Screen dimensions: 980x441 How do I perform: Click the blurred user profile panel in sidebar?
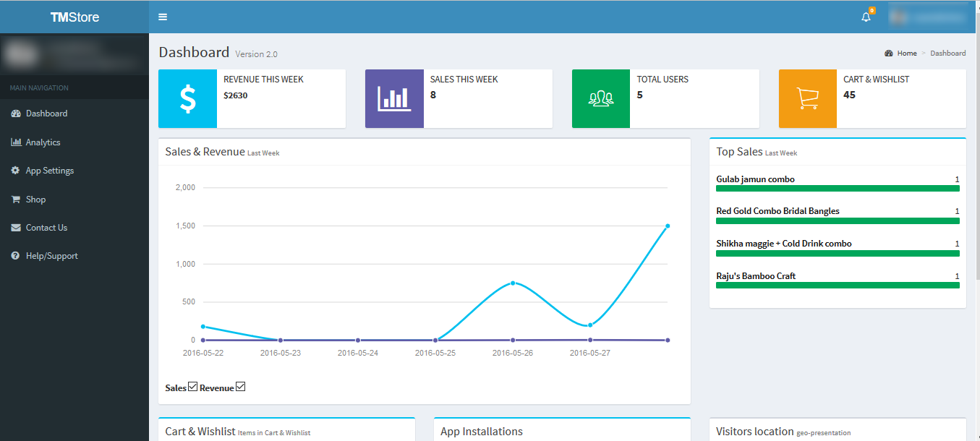pyautogui.click(x=74, y=53)
